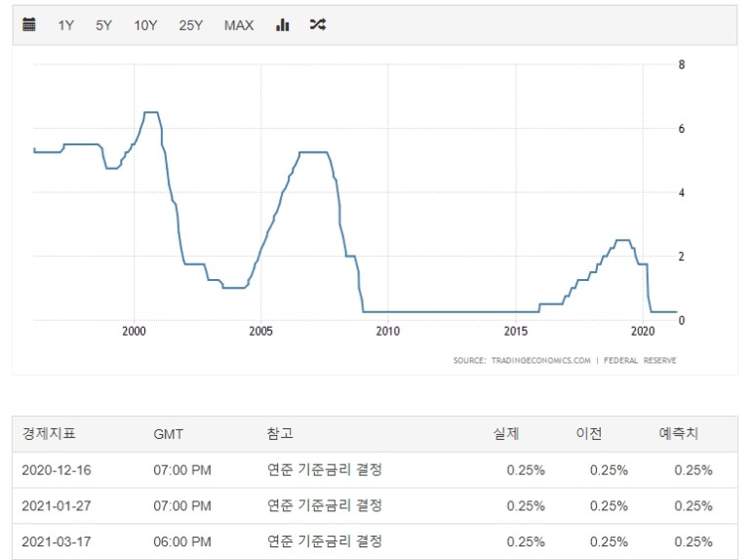Select the 1Y time range
754x560 pixels.
66,25
